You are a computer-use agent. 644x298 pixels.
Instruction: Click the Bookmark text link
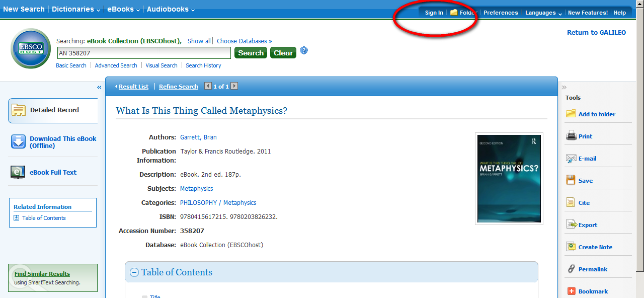tap(593, 291)
